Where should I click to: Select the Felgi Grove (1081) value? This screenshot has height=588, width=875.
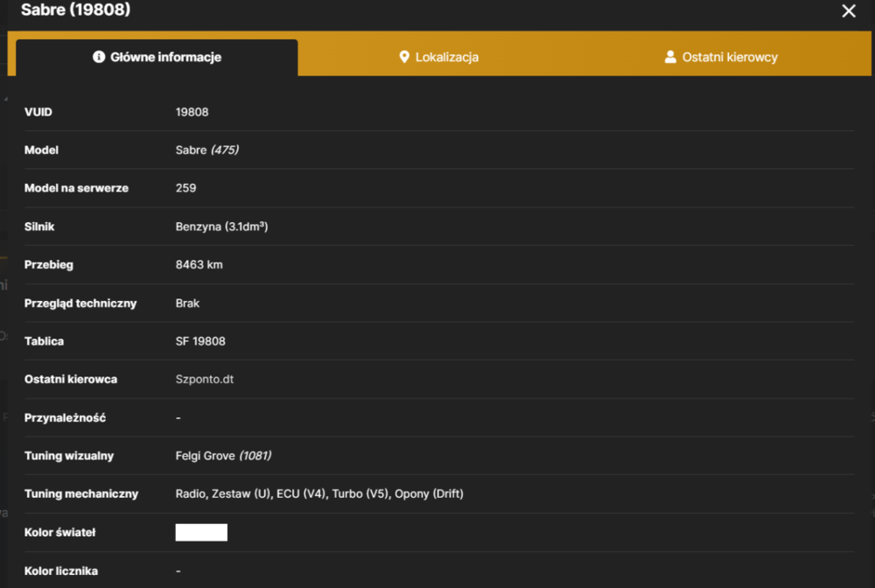[223, 456]
